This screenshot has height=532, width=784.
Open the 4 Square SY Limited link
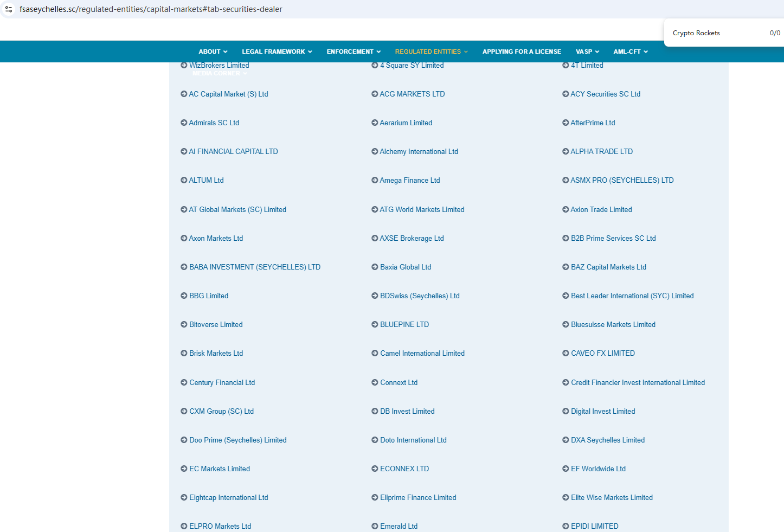tap(412, 66)
